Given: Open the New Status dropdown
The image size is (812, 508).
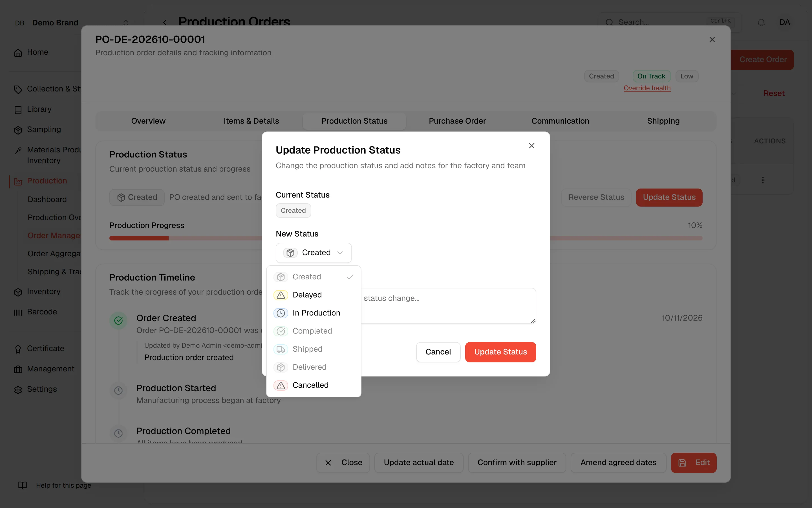Looking at the screenshot, I should coord(314,253).
